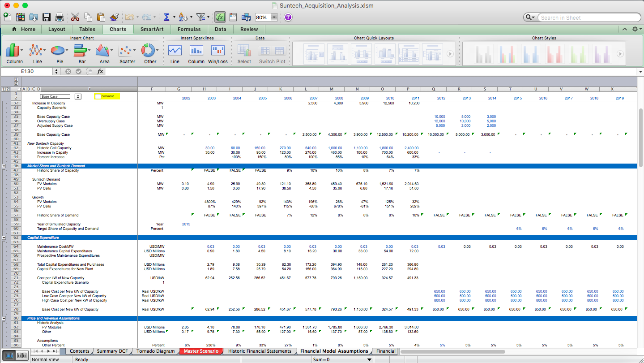This screenshot has height=363, width=644.
Task: Show more Chart Styles with arrow
Action: point(620,54)
